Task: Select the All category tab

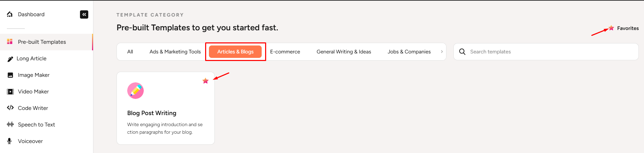Action: (130, 52)
